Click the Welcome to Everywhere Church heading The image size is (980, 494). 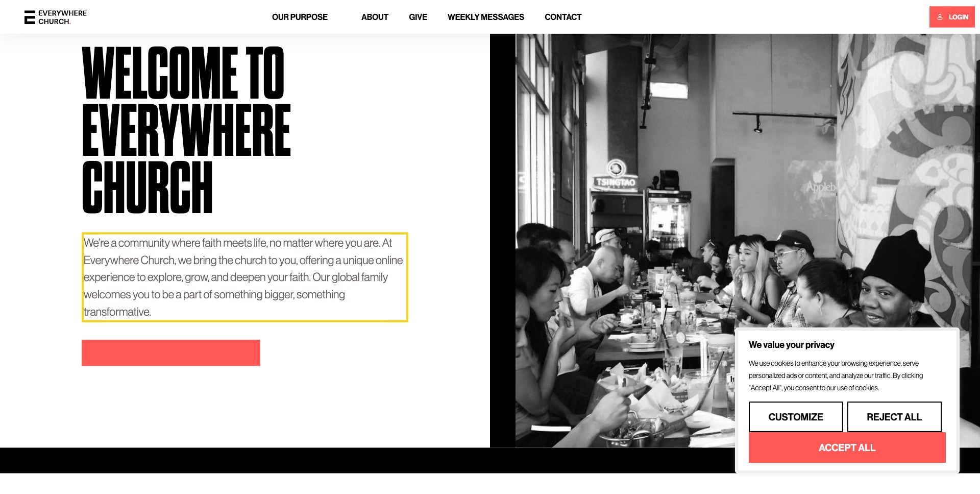click(x=186, y=130)
